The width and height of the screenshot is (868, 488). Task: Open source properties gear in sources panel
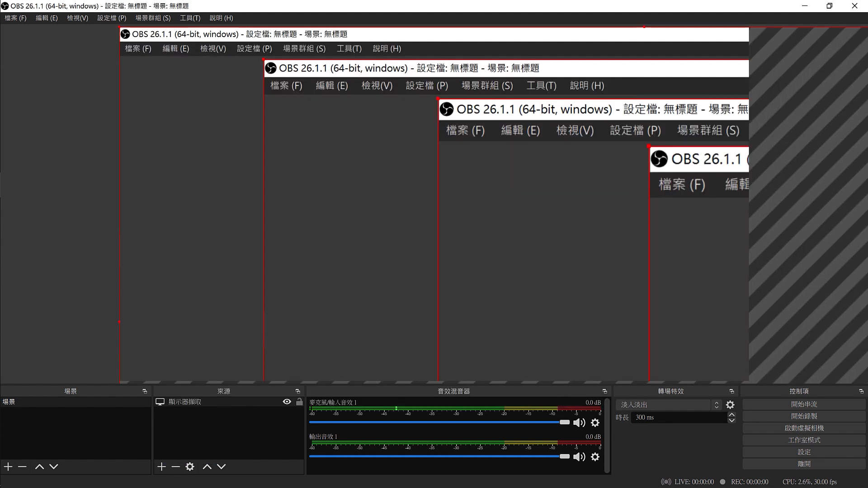(x=190, y=466)
